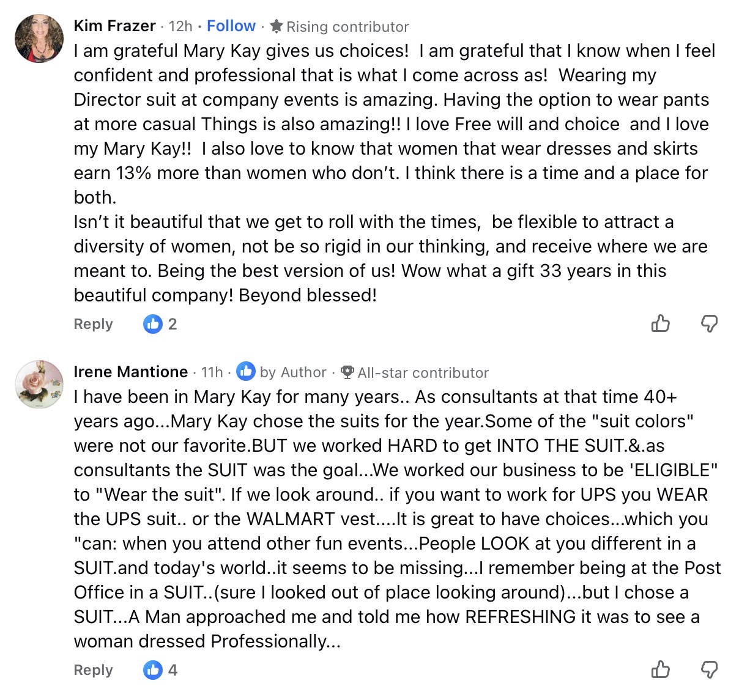Reply to Irene Mantione's comment
Image resolution: width=739 pixels, height=700 pixels.
(x=93, y=670)
